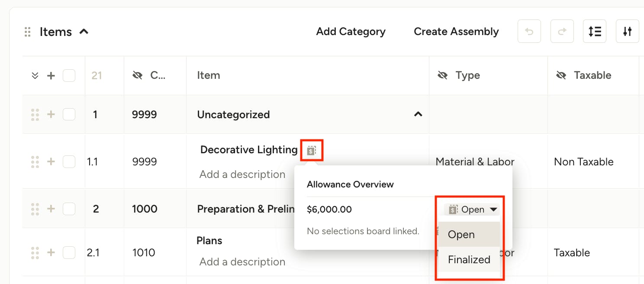Open the column settings sliders icon

pos(628,32)
